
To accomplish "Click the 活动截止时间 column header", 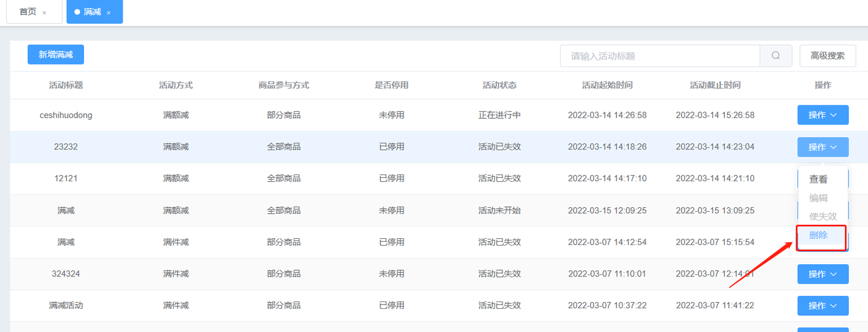I will 715,86.
